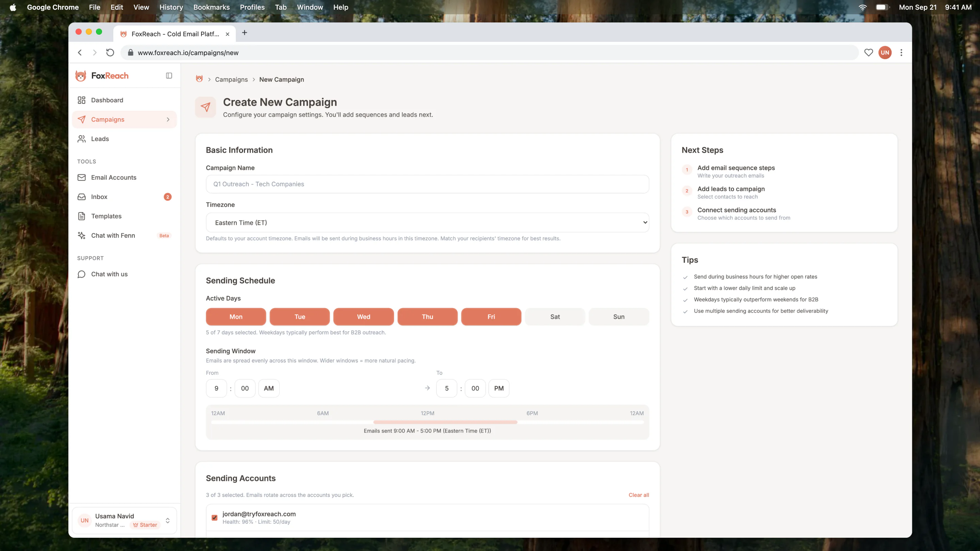Open the File menu
Screen dimensions: 980x551
94,7
